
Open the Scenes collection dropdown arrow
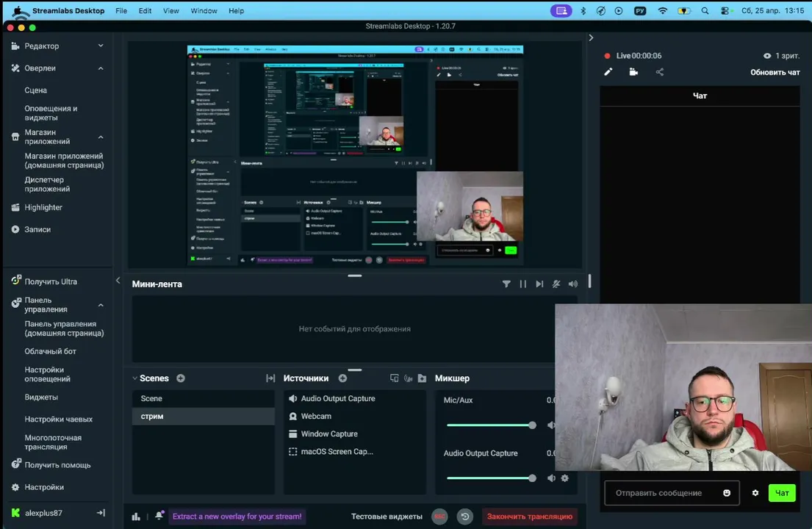pyautogui.click(x=135, y=378)
